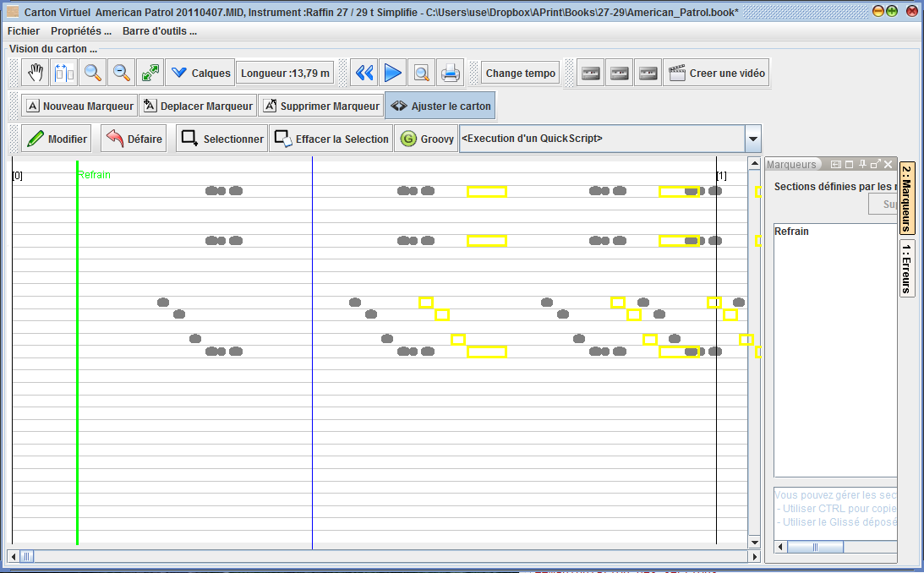Click the horizontal scrollbar thumb under the carton
This screenshot has height=573, width=924.
pos(27,556)
